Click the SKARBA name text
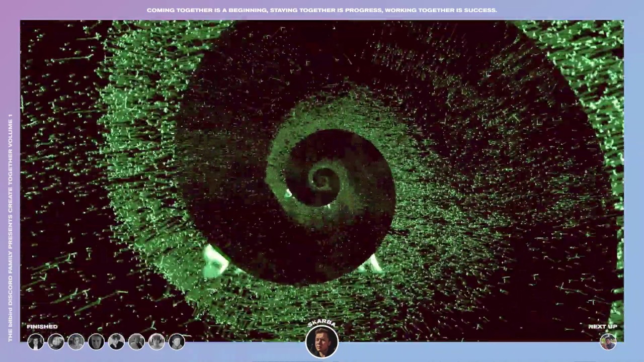Image resolution: width=644 pixels, height=362 pixels. tap(322, 323)
